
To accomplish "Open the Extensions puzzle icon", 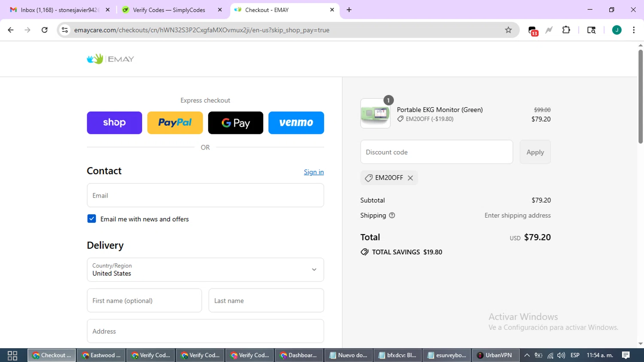I will (566, 30).
